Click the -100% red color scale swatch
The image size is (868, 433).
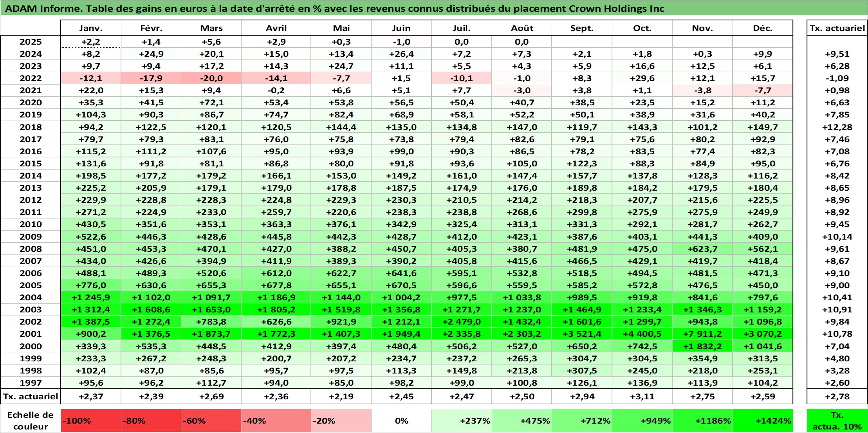(x=91, y=421)
